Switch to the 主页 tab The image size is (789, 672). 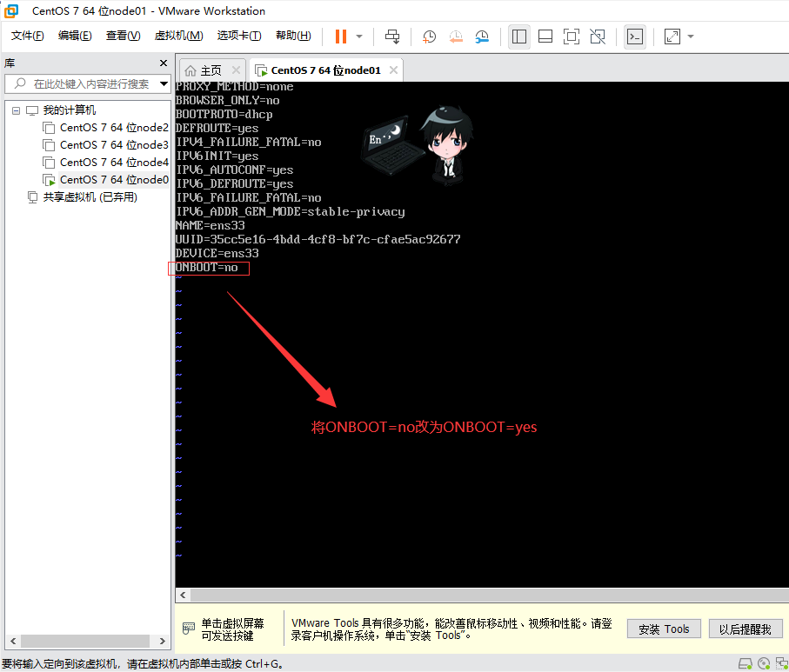(211, 70)
